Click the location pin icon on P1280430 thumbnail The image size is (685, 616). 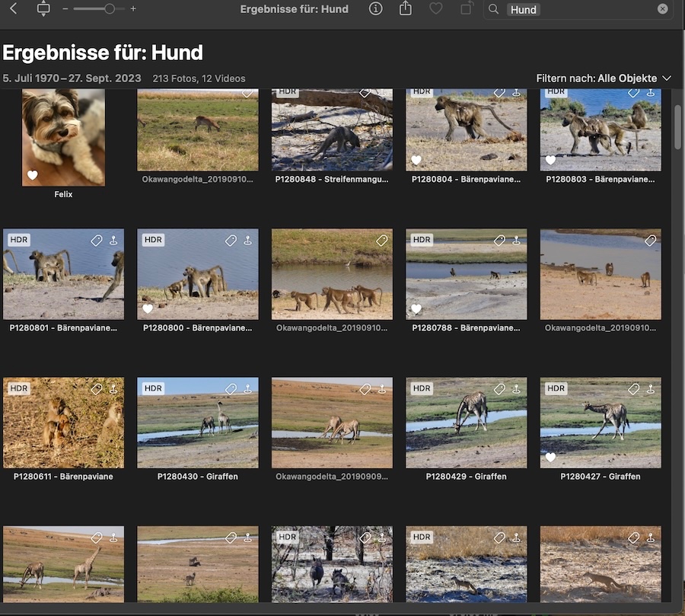247,389
